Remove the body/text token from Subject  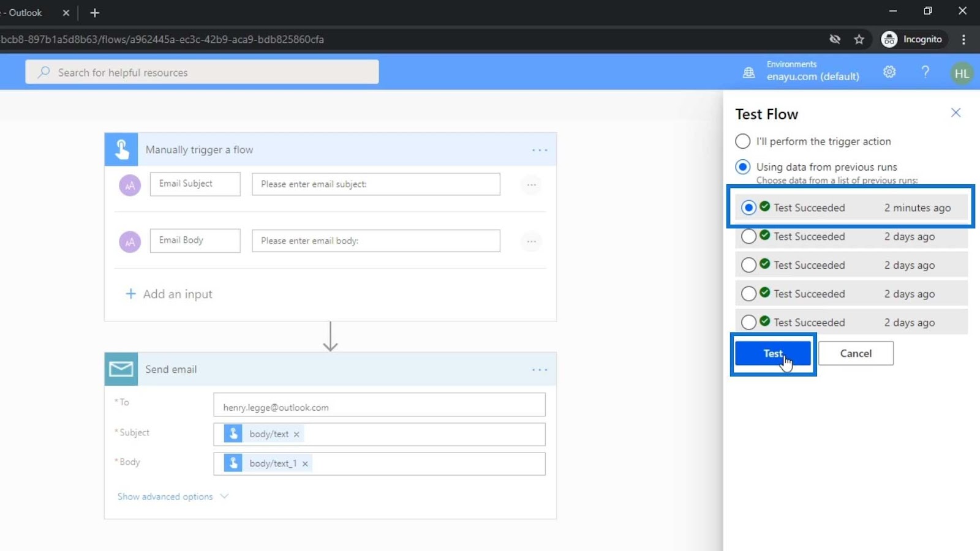296,434
